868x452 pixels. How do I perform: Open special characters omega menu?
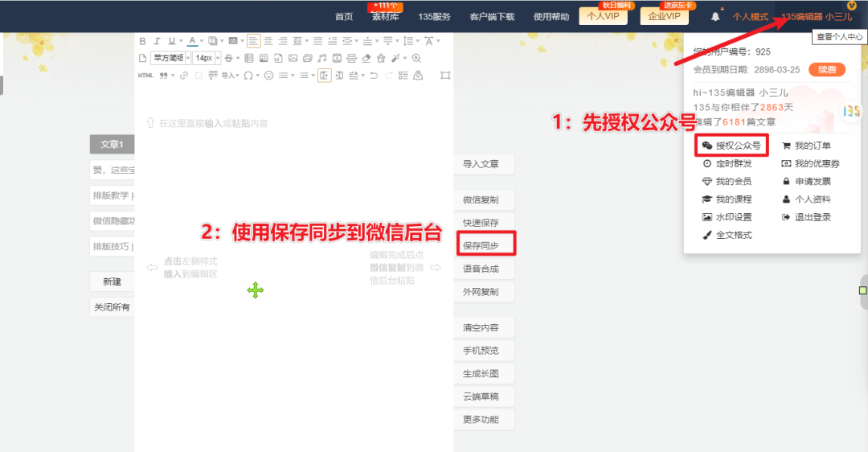click(x=248, y=76)
